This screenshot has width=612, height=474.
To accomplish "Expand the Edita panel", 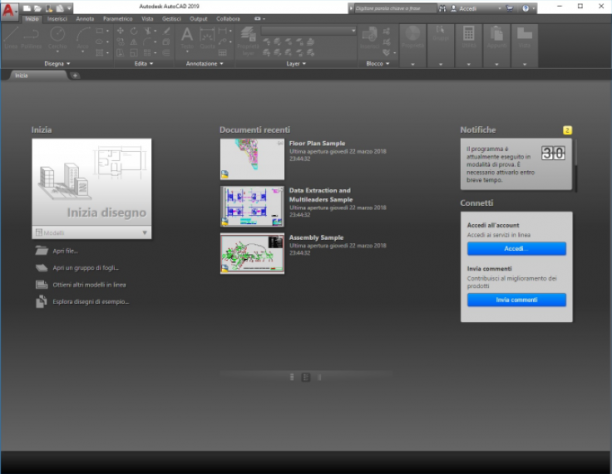I will pyautogui.click(x=144, y=64).
